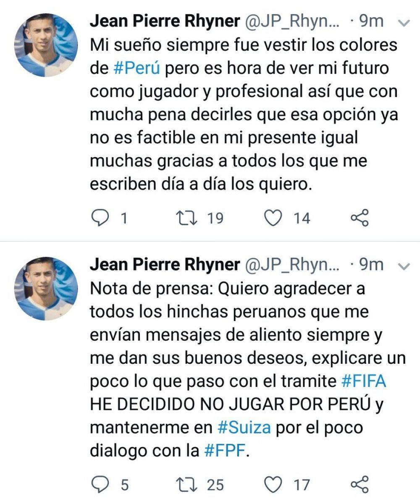Screen dimensions: 420x504
Task: Open Jean Pierre Rhyner's name on first tweet
Action: coord(165,22)
